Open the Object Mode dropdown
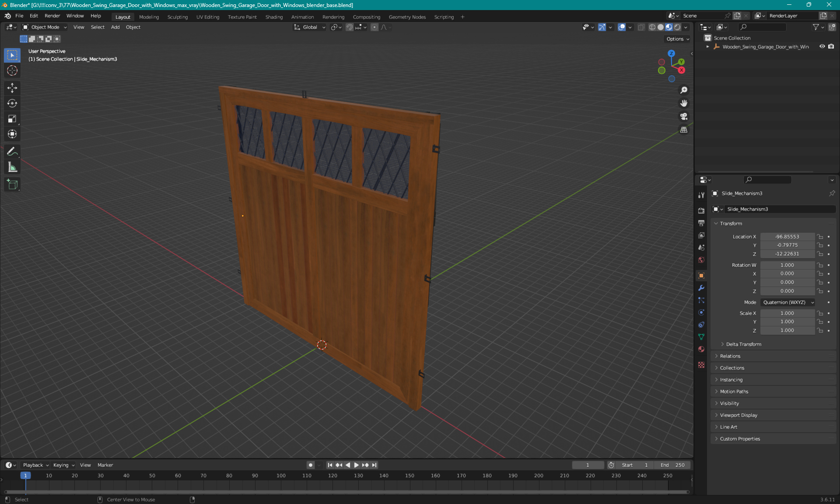 (x=45, y=27)
